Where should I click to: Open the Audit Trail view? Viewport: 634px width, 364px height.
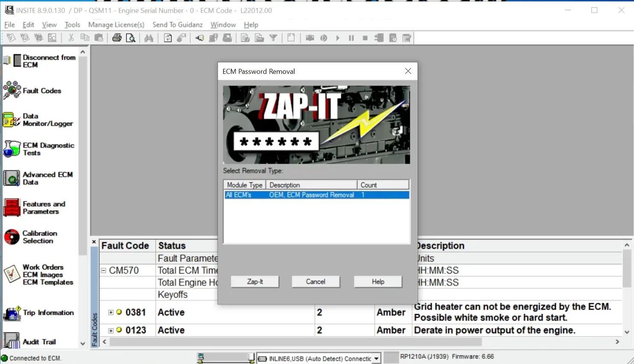coord(29,342)
